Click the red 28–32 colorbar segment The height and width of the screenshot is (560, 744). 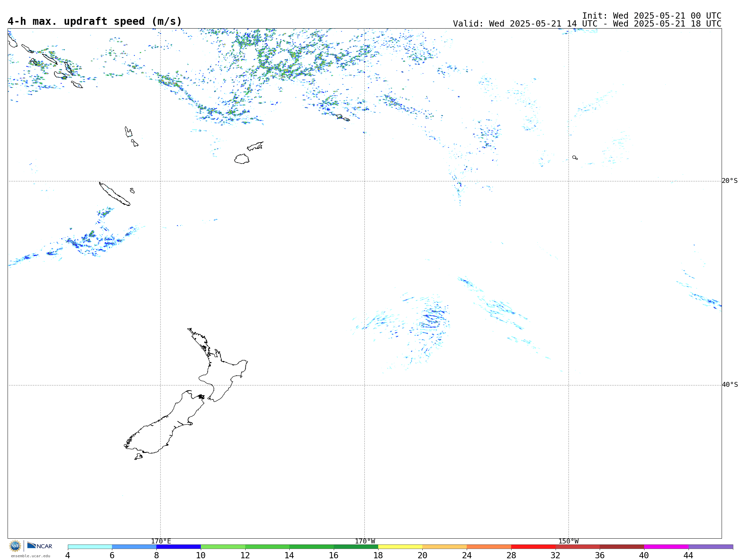coord(533,547)
